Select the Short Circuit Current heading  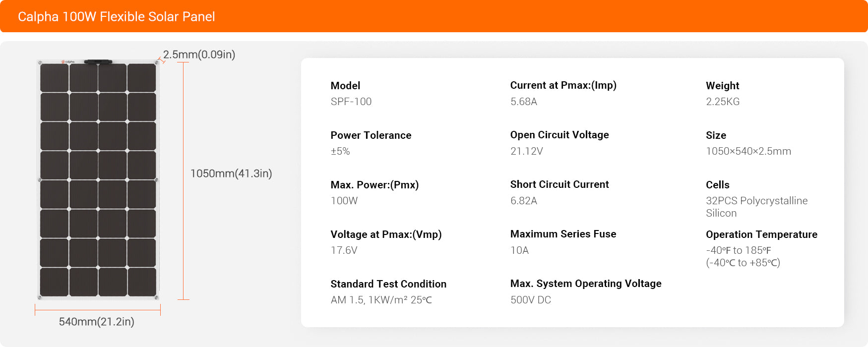pos(559,184)
